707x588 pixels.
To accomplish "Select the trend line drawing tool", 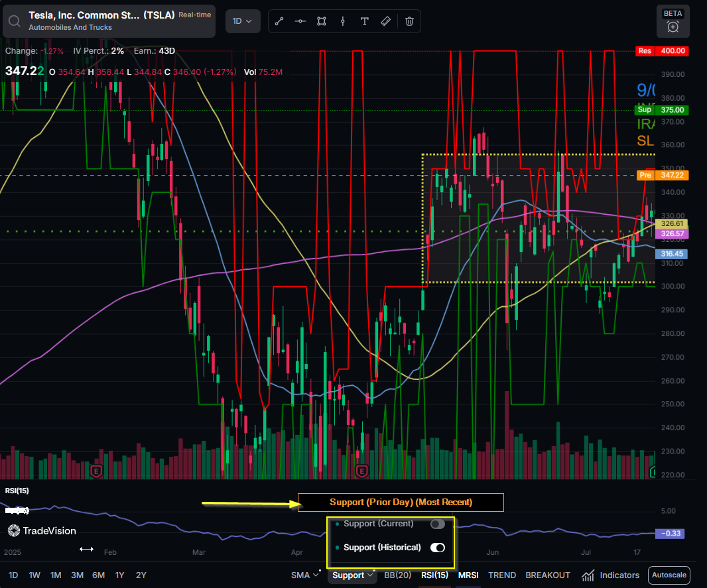I will pyautogui.click(x=279, y=21).
